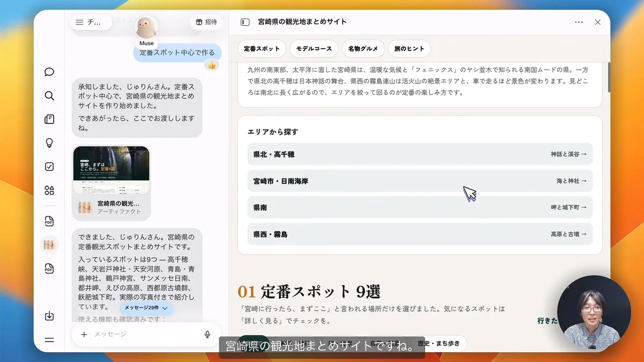
Task: Click the エリアから探す heading
Action: click(273, 131)
